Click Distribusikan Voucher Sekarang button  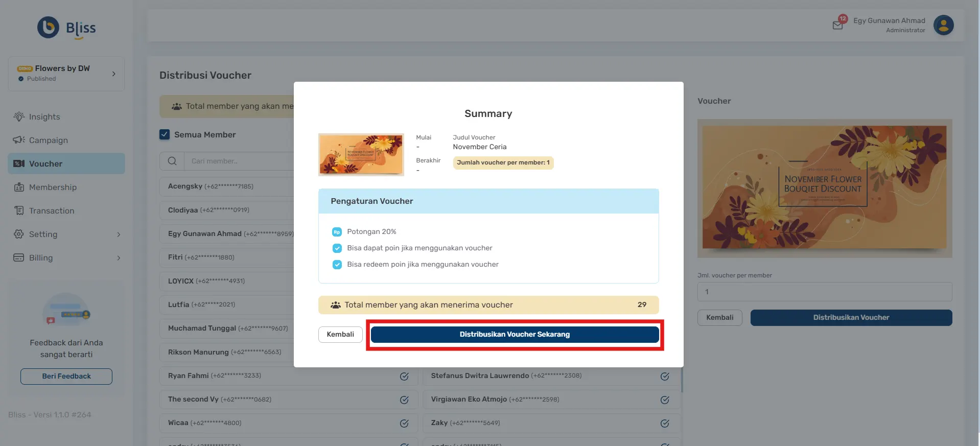[x=515, y=335]
